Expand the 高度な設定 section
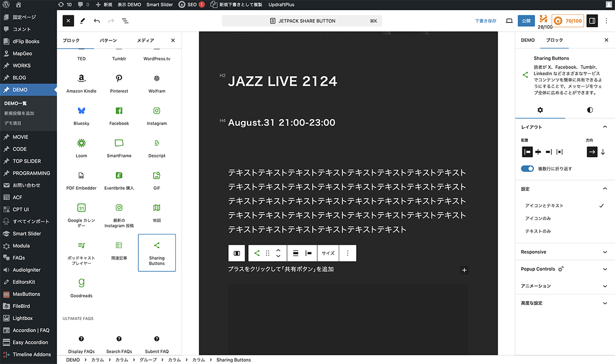This screenshot has height=364, width=615. pos(564,303)
